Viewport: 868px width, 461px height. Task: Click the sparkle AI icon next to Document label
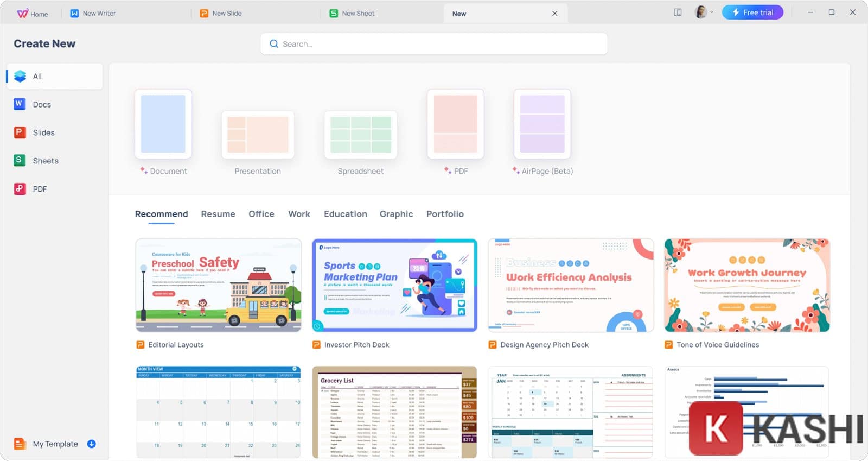click(x=144, y=170)
